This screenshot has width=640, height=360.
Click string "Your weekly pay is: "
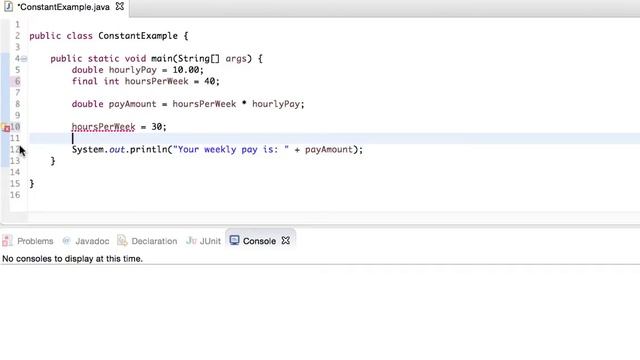(231, 150)
